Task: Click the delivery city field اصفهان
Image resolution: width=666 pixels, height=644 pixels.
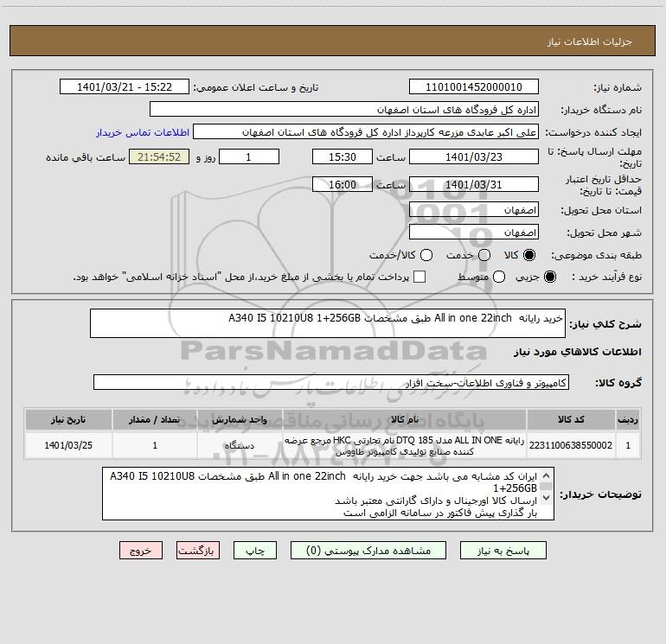Action: 474,232
